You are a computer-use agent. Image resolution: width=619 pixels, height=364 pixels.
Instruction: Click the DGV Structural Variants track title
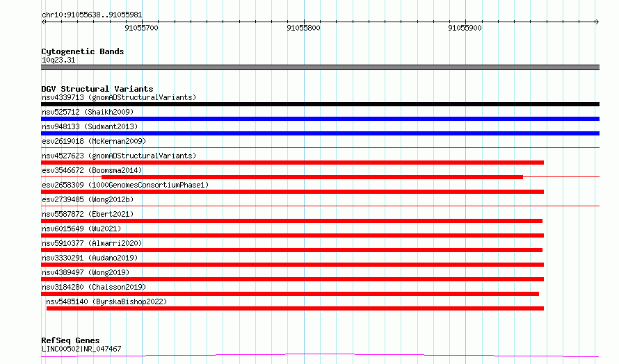click(97, 89)
